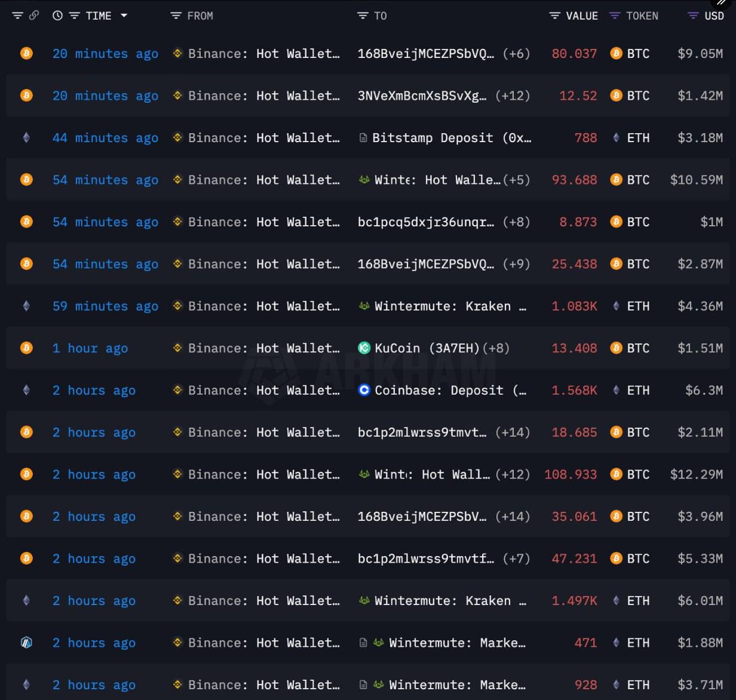736x700 pixels.
Task: Click the FROM column filter icon
Action: 176,16
